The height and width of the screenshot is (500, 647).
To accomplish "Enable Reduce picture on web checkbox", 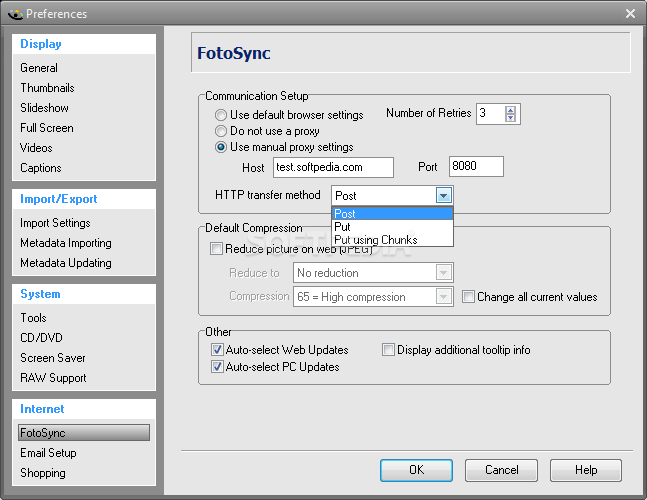I will [216, 249].
